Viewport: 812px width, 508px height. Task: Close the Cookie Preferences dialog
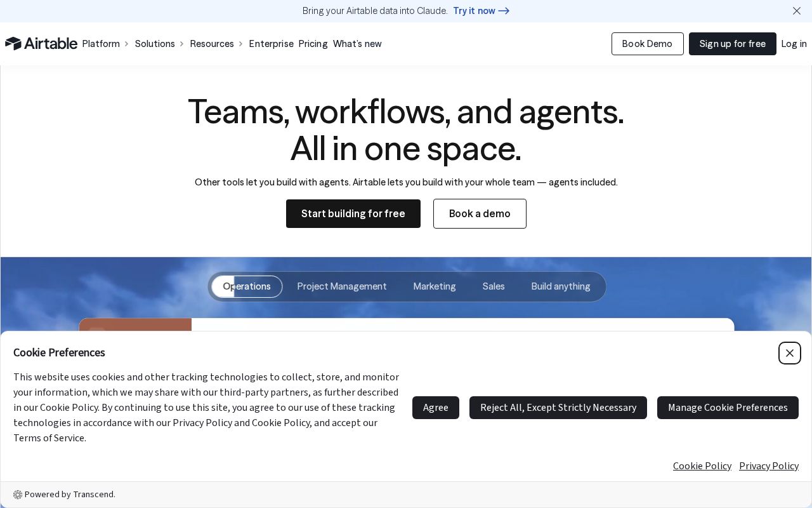pos(790,353)
